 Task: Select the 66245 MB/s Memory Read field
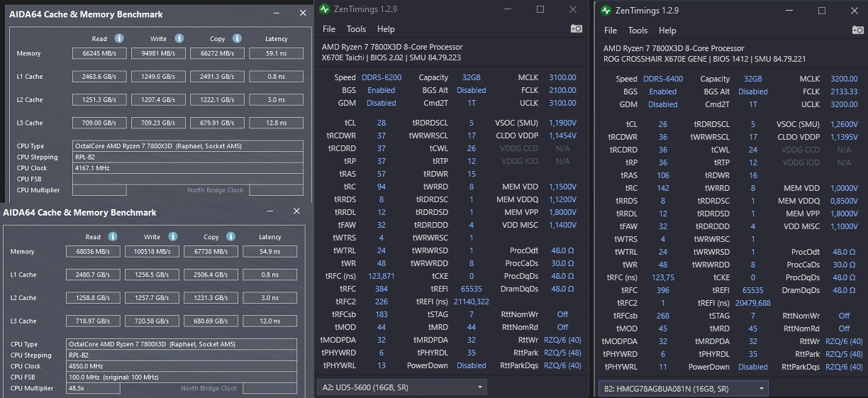[x=99, y=53]
